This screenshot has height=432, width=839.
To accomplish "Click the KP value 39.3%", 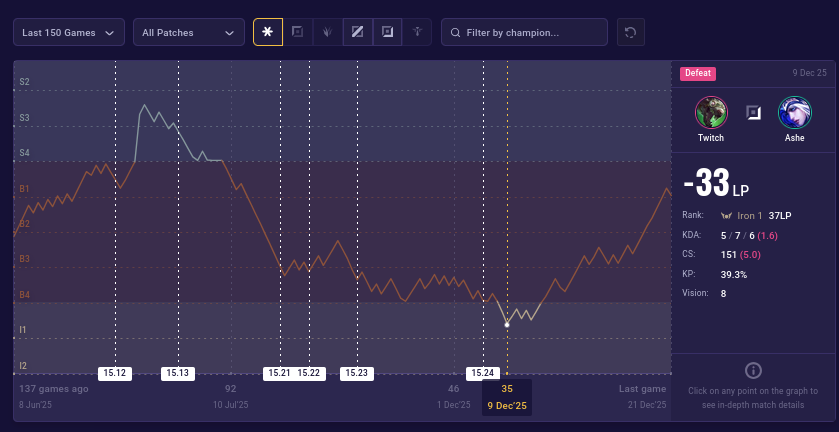I will point(734,274).
